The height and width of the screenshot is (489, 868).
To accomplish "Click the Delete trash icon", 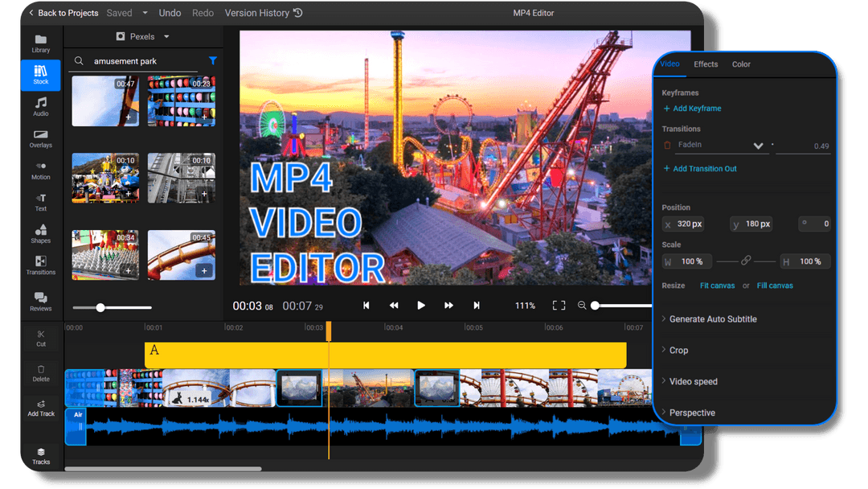I will pos(40,373).
